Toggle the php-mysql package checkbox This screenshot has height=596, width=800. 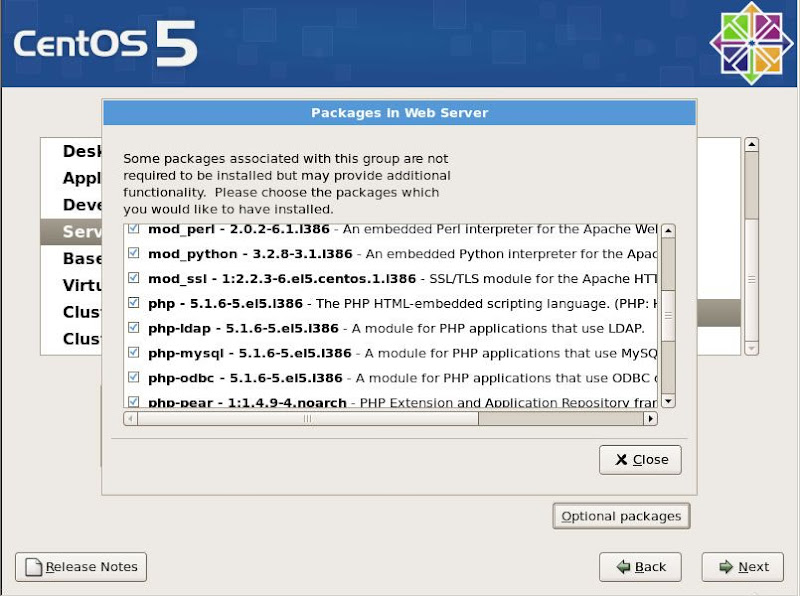tap(134, 352)
